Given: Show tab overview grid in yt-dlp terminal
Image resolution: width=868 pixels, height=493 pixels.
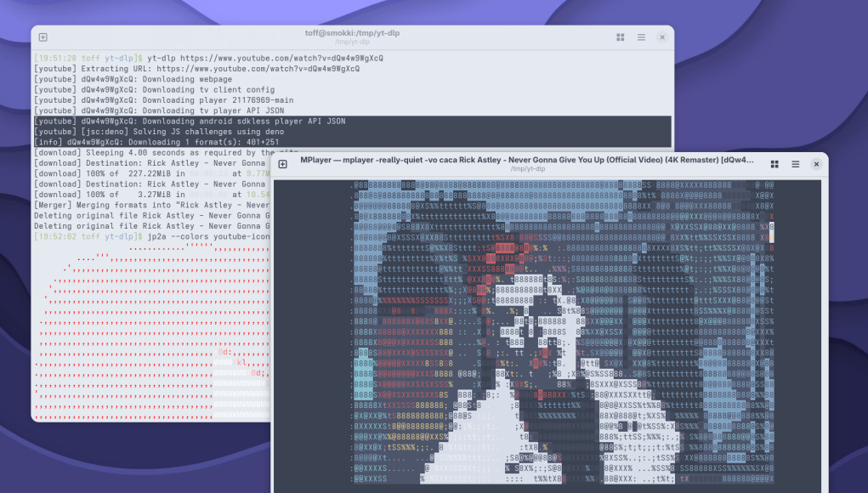Looking at the screenshot, I should [x=621, y=37].
